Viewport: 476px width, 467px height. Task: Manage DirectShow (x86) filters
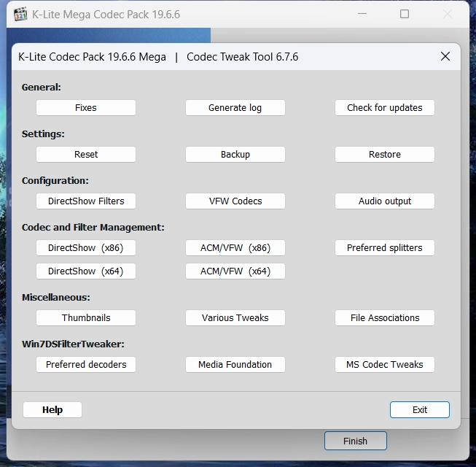coord(86,248)
